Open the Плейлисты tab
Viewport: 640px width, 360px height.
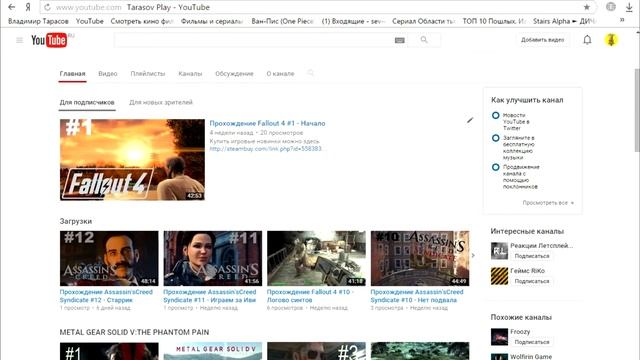click(148, 73)
